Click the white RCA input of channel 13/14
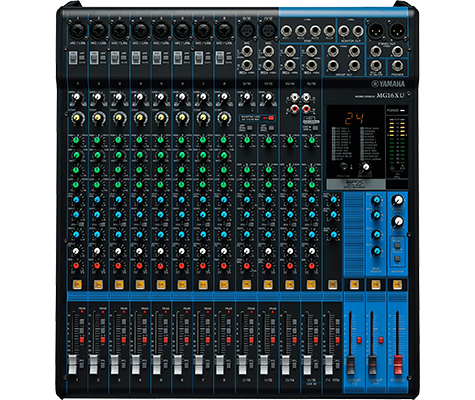 295,98
